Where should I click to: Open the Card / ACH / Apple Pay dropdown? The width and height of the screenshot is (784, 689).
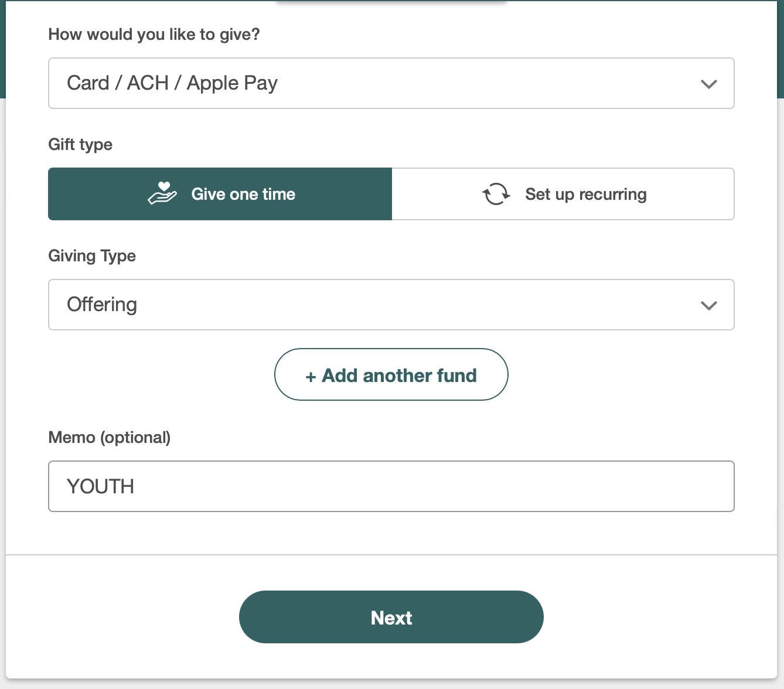click(391, 83)
